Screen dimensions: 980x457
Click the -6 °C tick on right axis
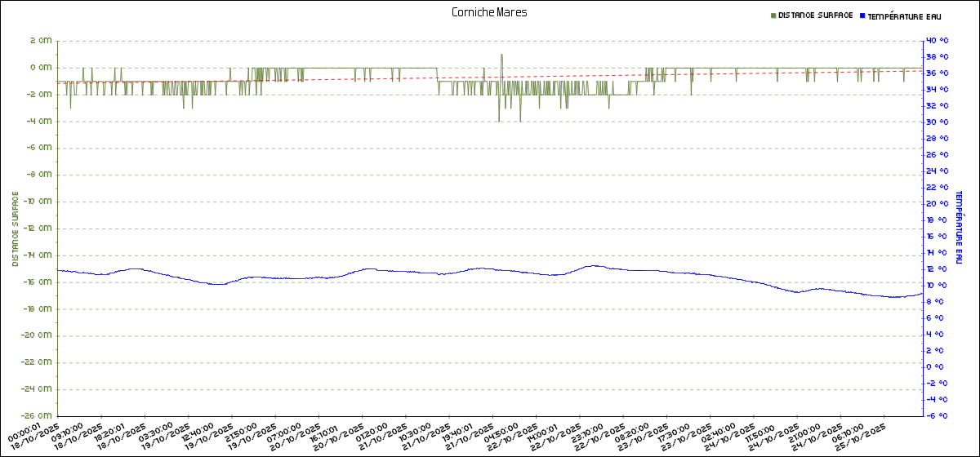pyautogui.click(x=938, y=415)
